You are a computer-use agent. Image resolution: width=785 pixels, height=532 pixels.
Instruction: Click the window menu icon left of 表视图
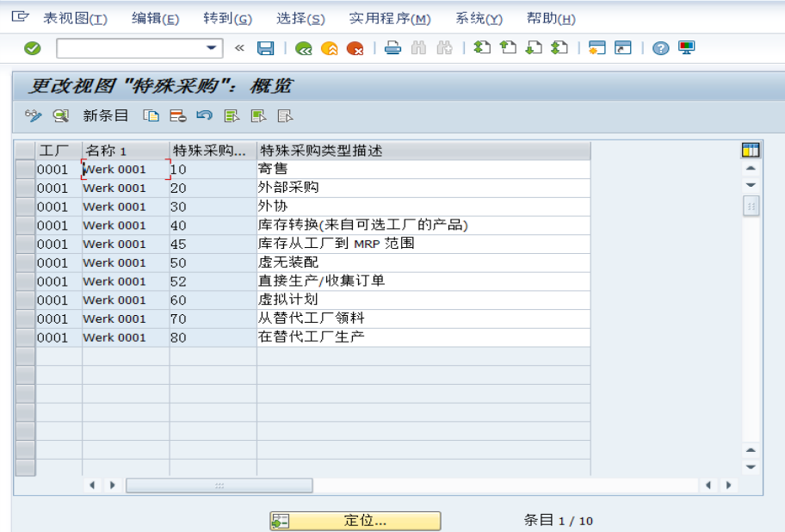pyautogui.click(x=20, y=17)
